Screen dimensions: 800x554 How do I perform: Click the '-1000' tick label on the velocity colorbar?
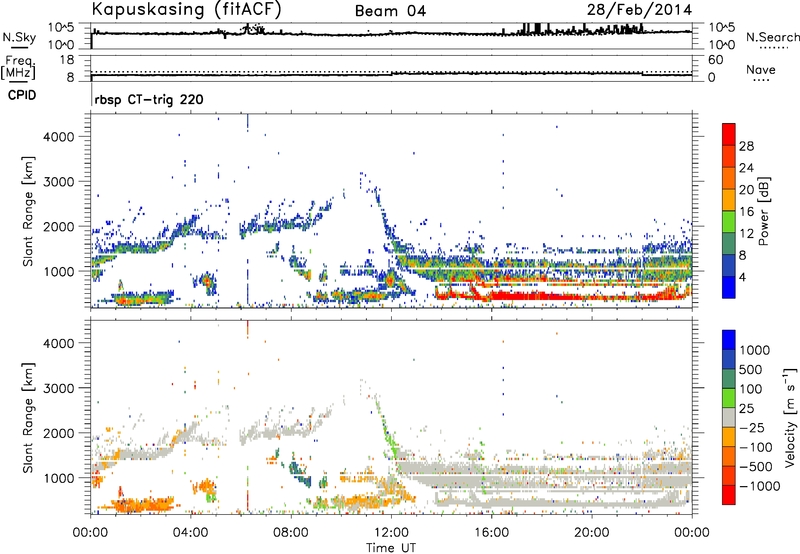(x=760, y=486)
